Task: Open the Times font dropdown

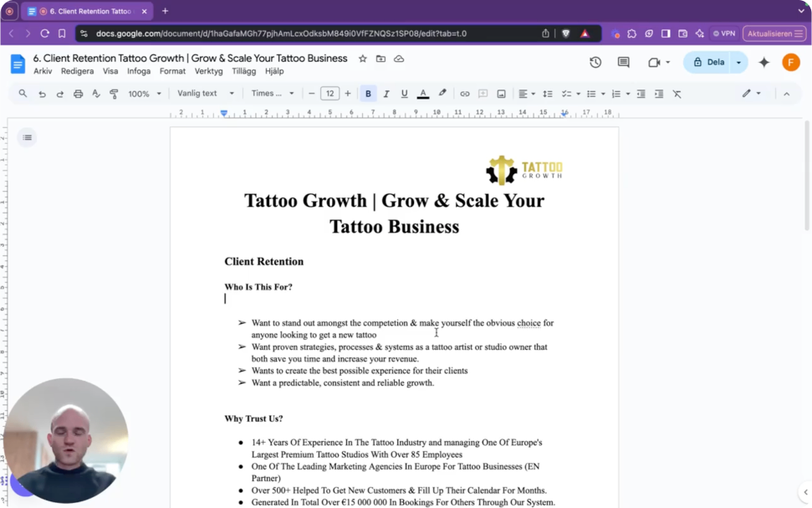Action: point(273,93)
